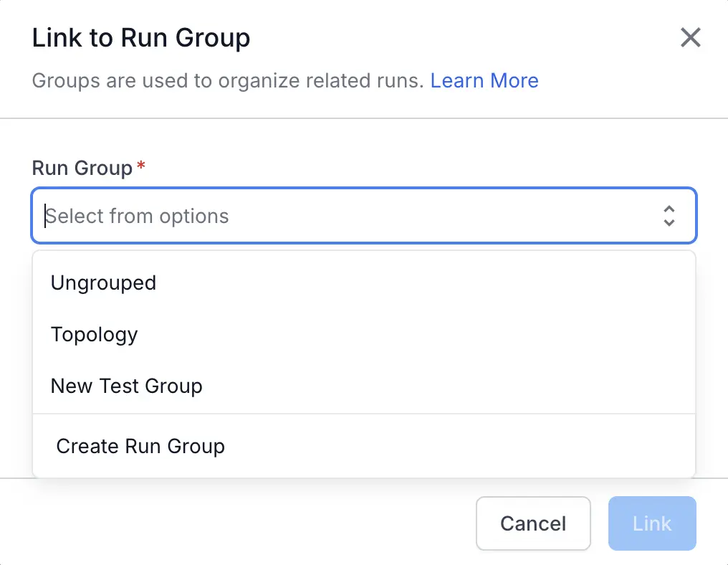Click the Link button
The height and width of the screenshot is (565, 728).
(x=651, y=523)
